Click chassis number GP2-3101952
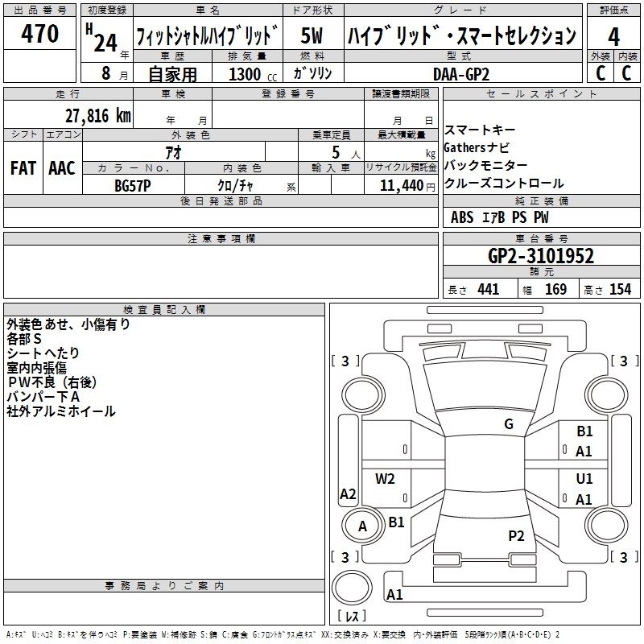Screen dimensions: 644x644 click(x=541, y=256)
